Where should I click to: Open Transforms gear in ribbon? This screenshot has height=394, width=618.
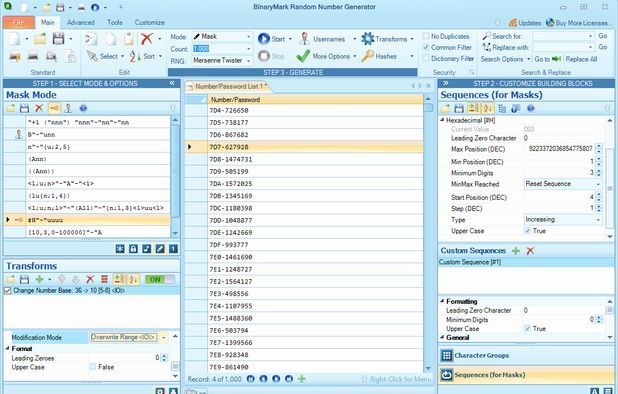point(367,39)
